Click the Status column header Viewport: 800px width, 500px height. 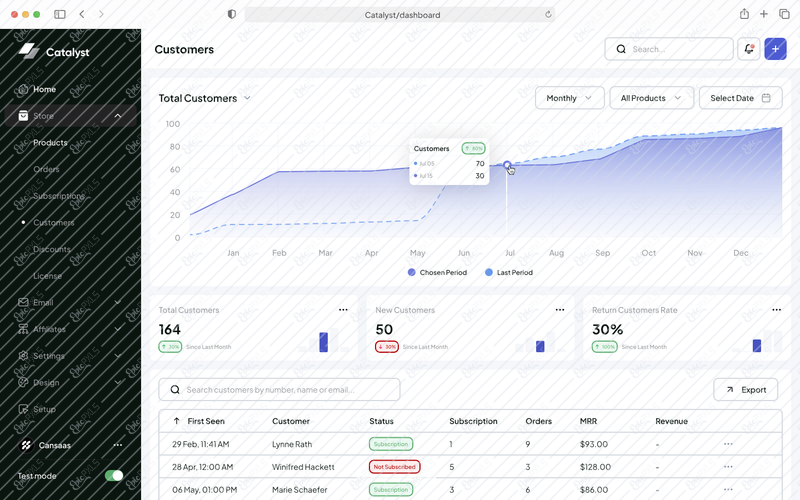pos(381,421)
